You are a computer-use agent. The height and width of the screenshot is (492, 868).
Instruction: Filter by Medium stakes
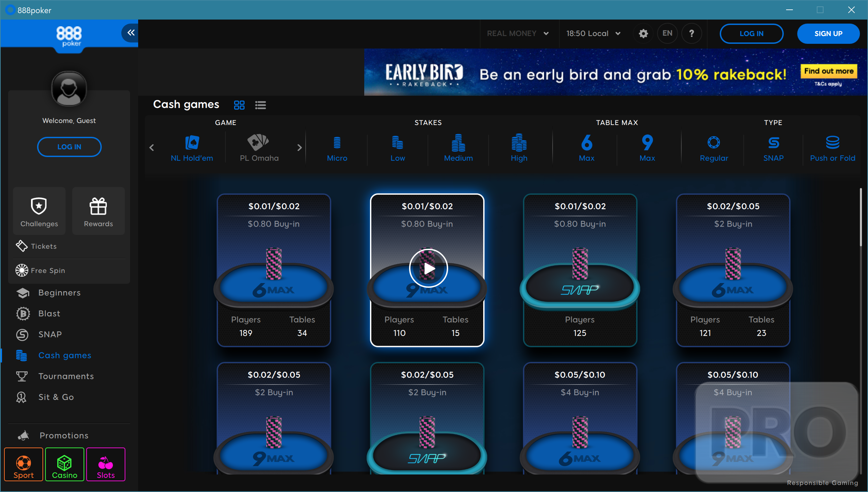click(458, 148)
